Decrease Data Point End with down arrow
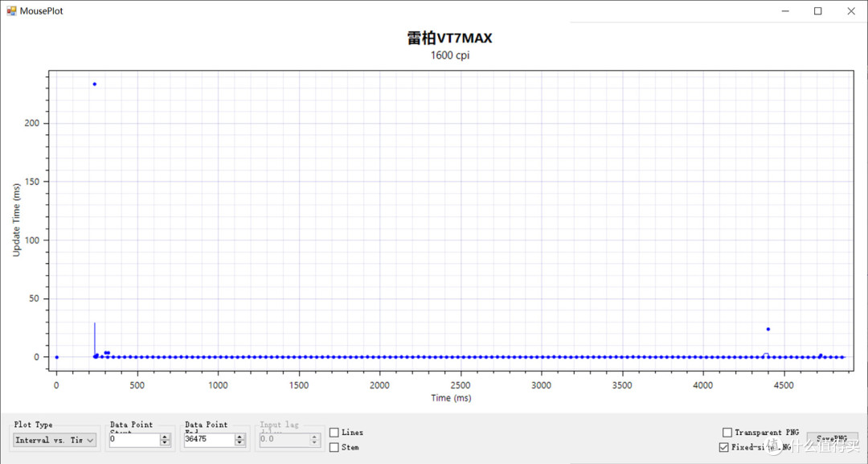This screenshot has height=464, width=868. tap(240, 443)
